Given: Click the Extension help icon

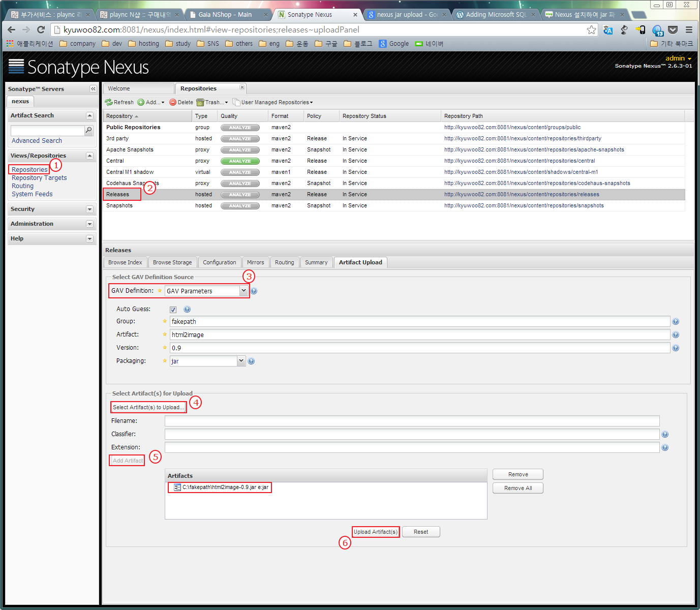Looking at the screenshot, I should point(665,447).
